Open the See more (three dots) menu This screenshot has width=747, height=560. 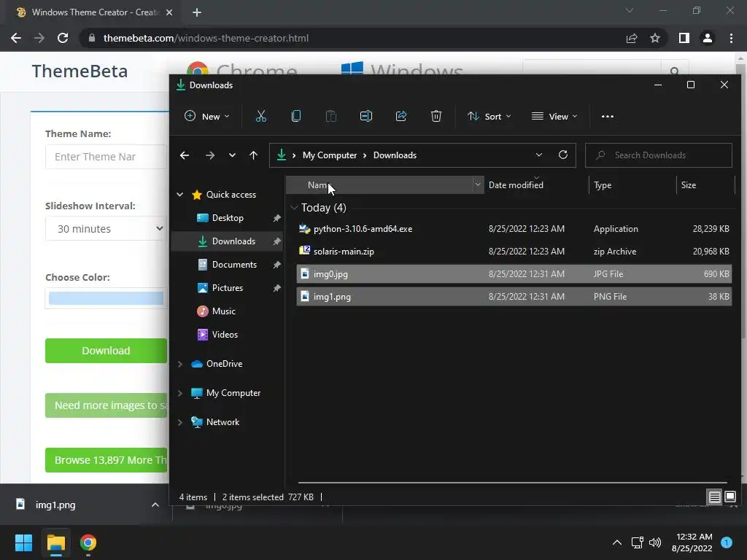tap(608, 116)
